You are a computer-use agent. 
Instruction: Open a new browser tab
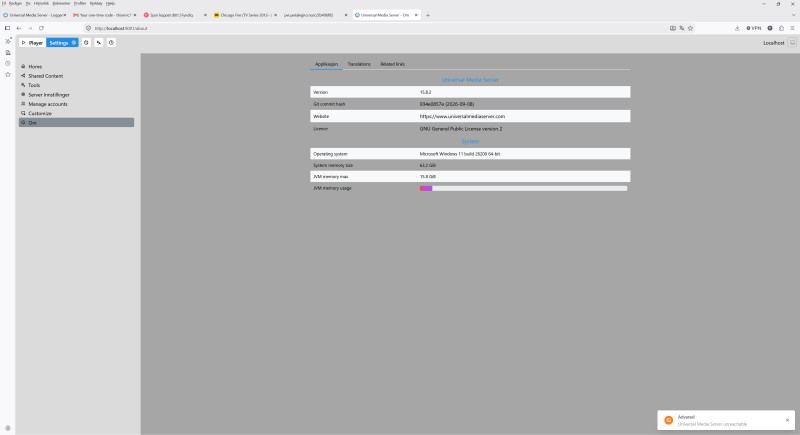pyautogui.click(x=428, y=15)
